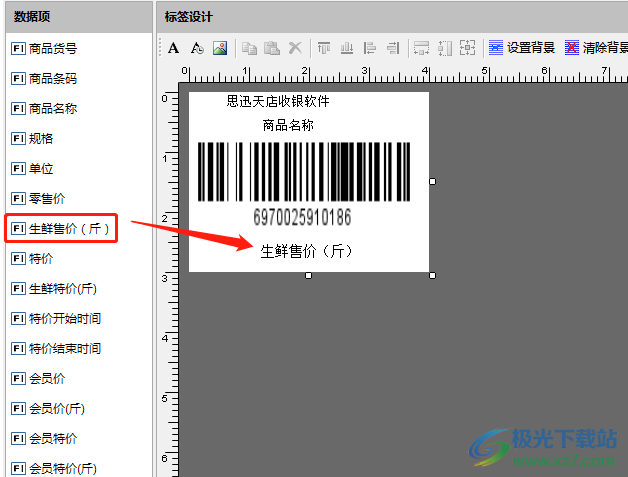
Task: Click the same size icon
Action: pyautogui.click(x=467, y=47)
